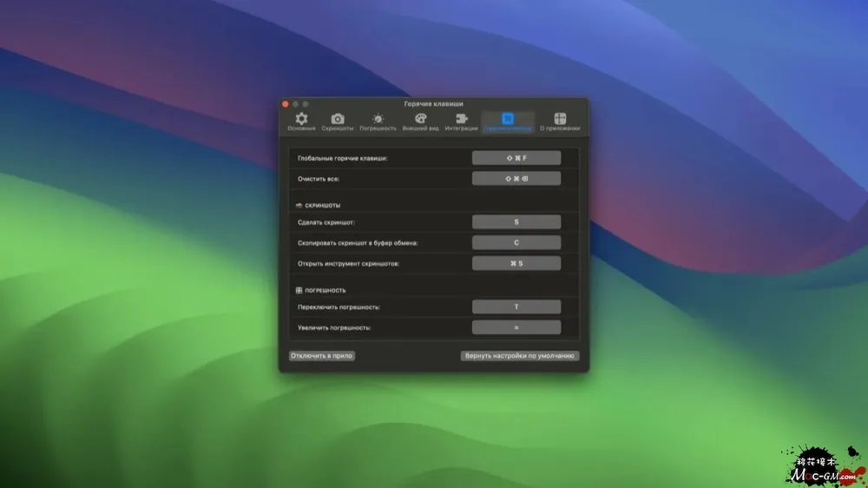Go to the Интеграции tab
This screenshot has width=868, height=488.
coord(461,122)
